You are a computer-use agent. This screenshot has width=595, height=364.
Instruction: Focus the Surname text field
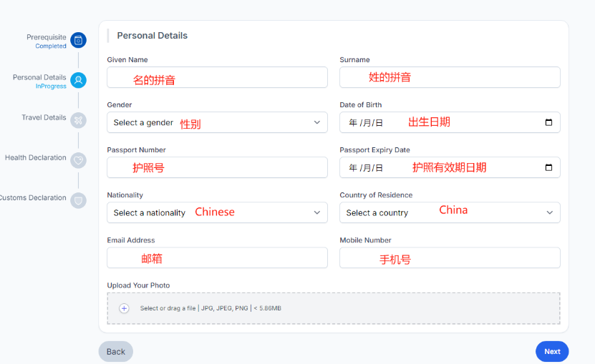pyautogui.click(x=449, y=77)
